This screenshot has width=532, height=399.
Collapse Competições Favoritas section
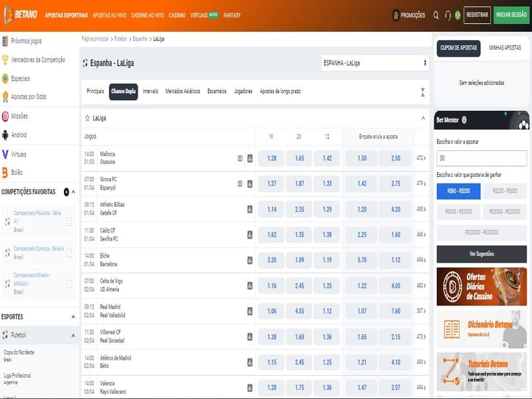click(74, 192)
